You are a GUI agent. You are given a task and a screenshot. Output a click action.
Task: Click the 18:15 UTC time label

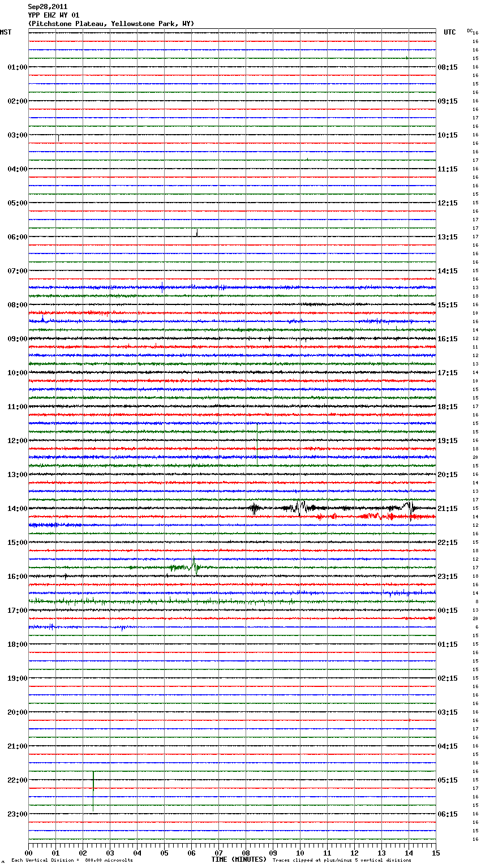point(448,407)
